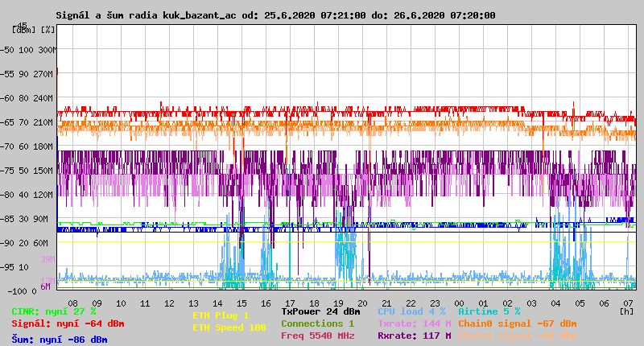Click the [h] axis unit label

click(x=626, y=311)
